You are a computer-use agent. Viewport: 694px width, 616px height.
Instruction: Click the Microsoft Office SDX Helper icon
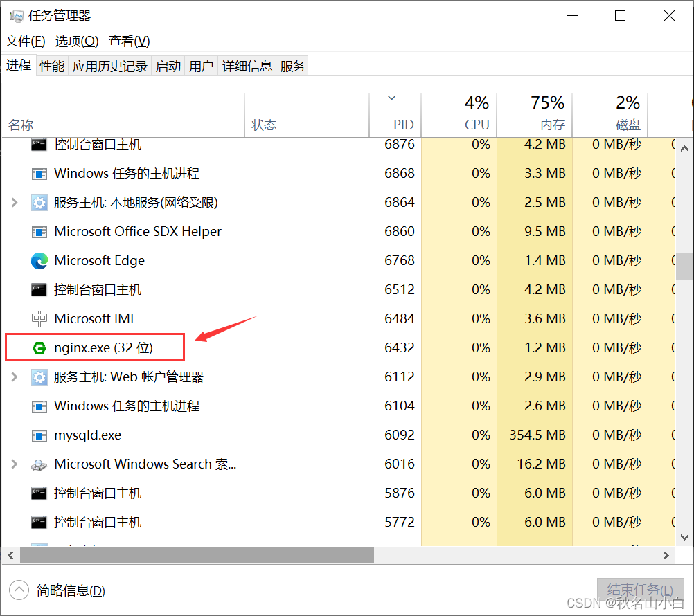tap(39, 232)
